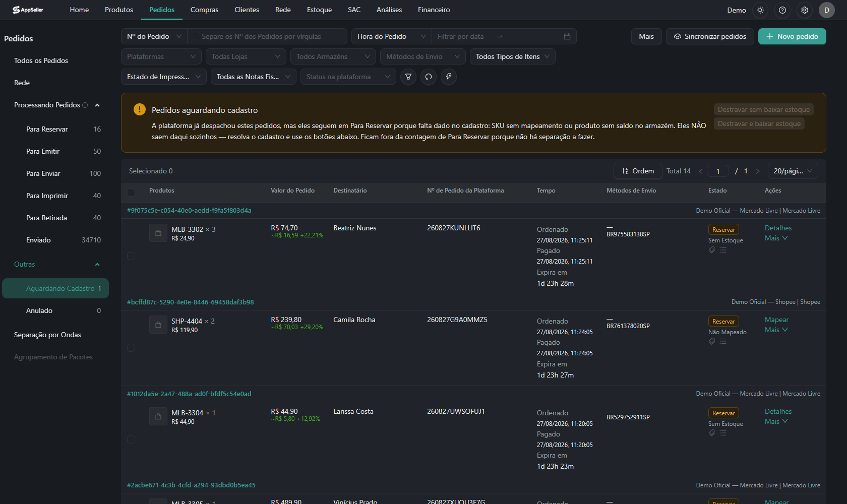Viewport: 847px width, 504px height.
Task: Open the Status na plataforma dropdown
Action: pos(348,77)
